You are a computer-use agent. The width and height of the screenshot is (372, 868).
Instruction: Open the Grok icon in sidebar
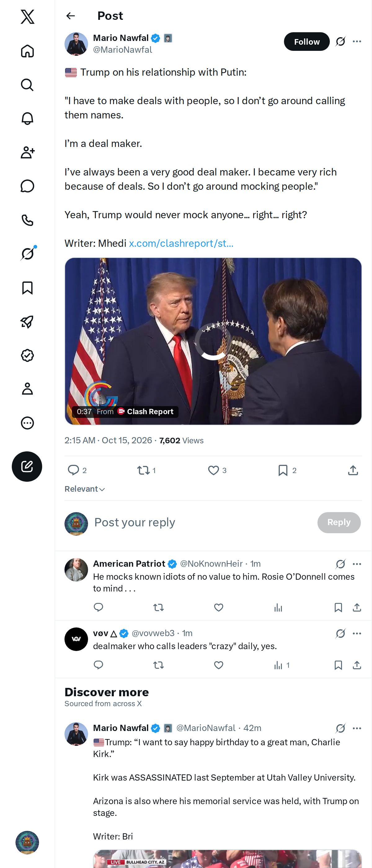click(x=27, y=254)
